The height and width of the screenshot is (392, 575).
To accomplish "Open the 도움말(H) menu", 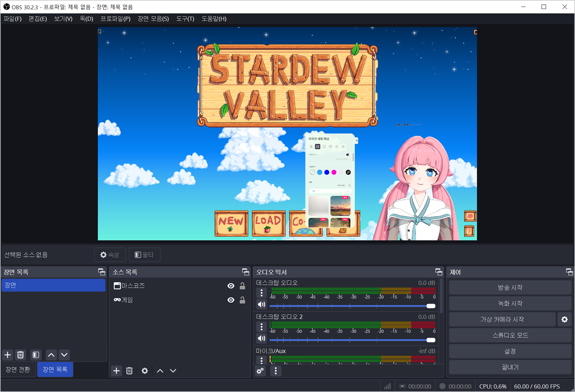I will point(214,19).
